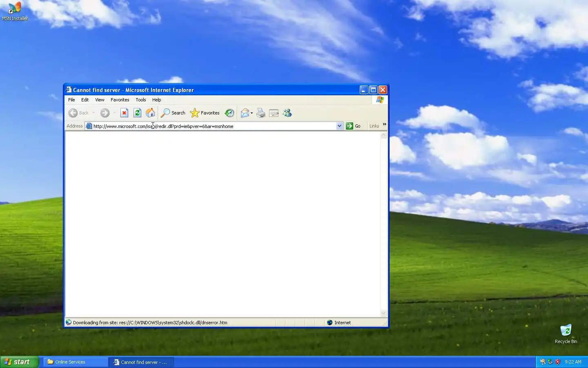The image size is (588, 368).
Task: Click the page icon in address bar
Action: (x=89, y=126)
